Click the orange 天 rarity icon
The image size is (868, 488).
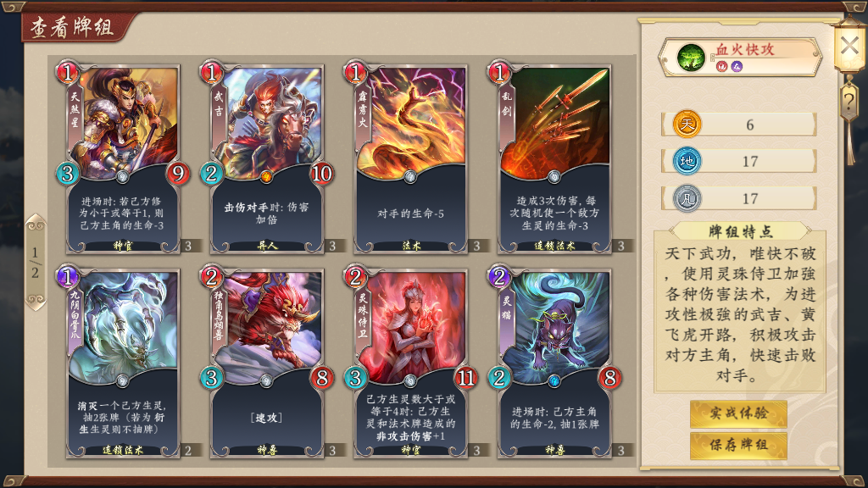point(687,124)
